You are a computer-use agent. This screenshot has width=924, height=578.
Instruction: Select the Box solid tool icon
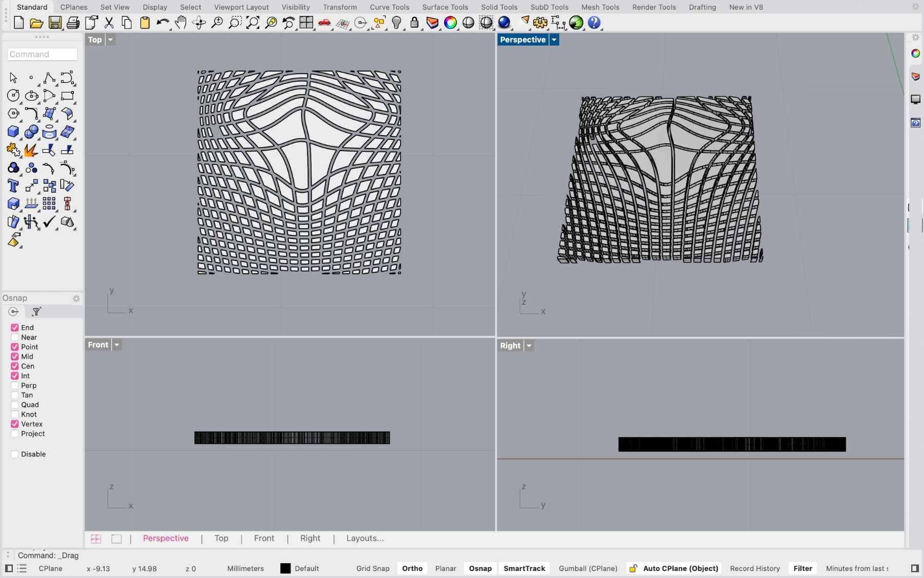tap(13, 132)
